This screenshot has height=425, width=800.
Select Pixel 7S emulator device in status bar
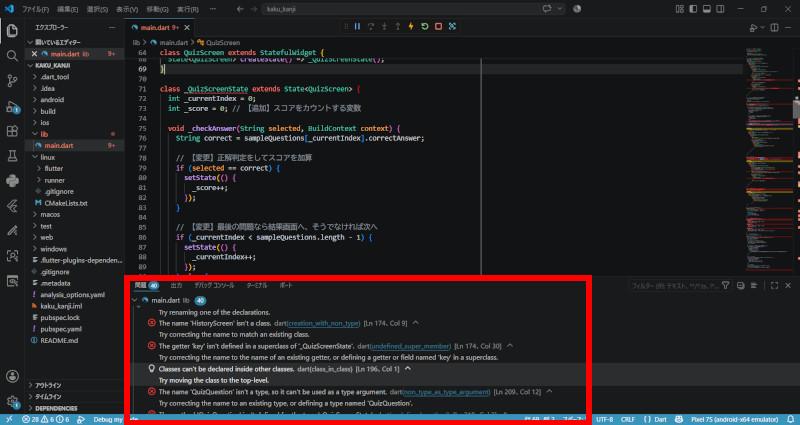737,419
